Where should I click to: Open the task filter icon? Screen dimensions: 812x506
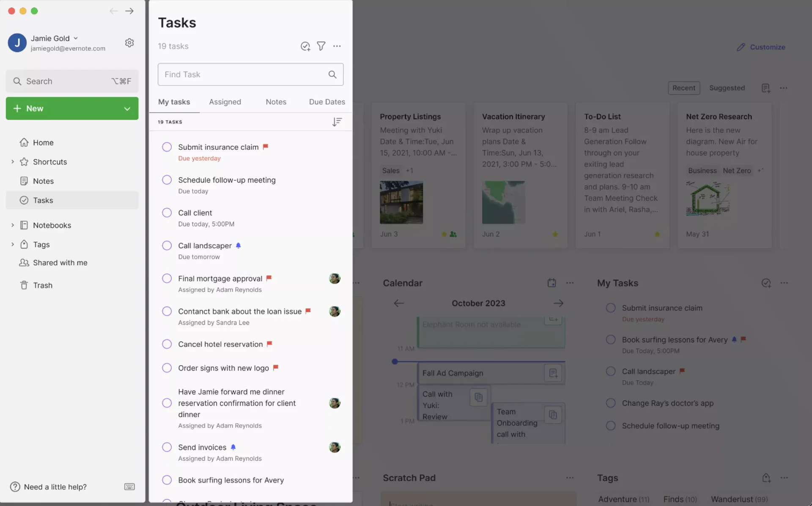coord(321,46)
